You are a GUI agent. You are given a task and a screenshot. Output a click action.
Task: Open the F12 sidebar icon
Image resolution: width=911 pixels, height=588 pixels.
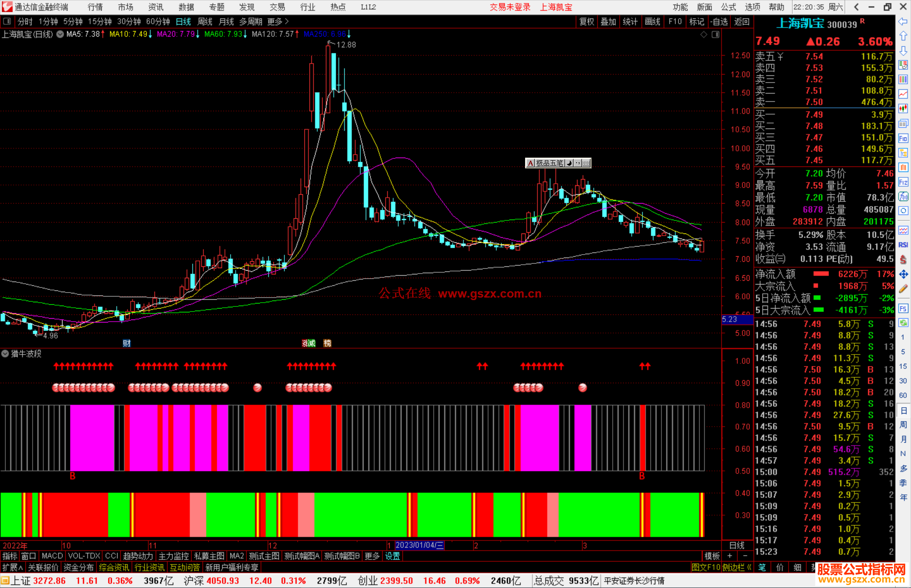click(x=903, y=182)
